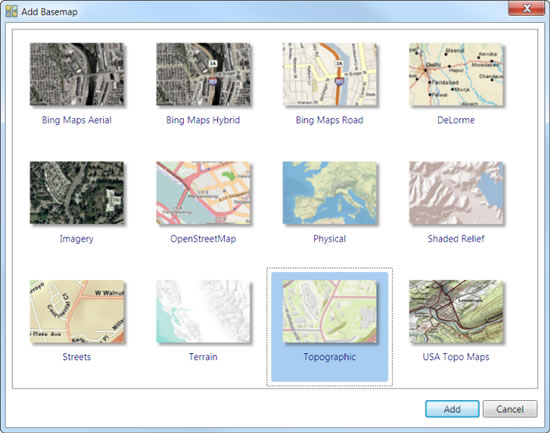Choose the Streets basemap thumbnail
Screen dimensions: 550x433
(x=77, y=311)
